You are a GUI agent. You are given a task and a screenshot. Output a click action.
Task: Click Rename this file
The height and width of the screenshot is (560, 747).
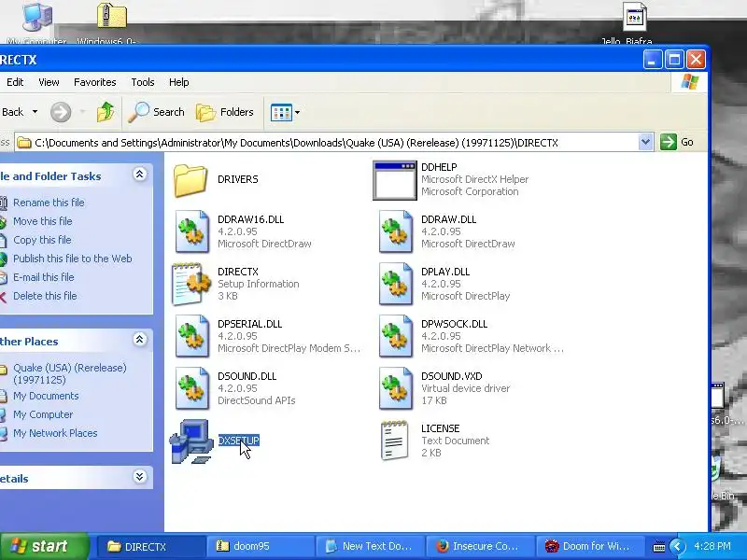point(49,203)
